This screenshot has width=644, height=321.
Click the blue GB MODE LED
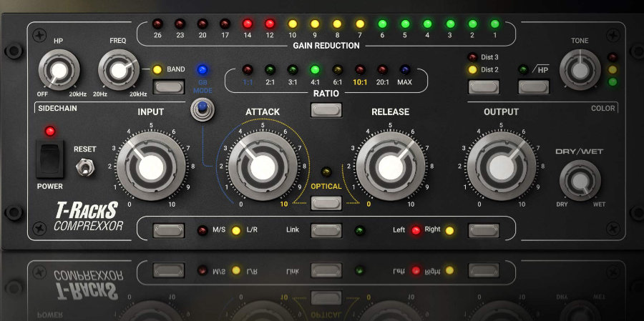[x=202, y=69]
